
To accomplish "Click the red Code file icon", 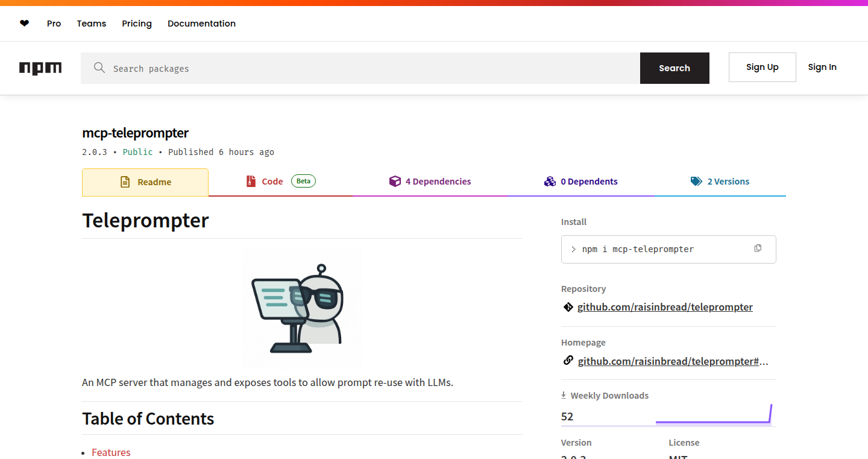I will (x=251, y=181).
